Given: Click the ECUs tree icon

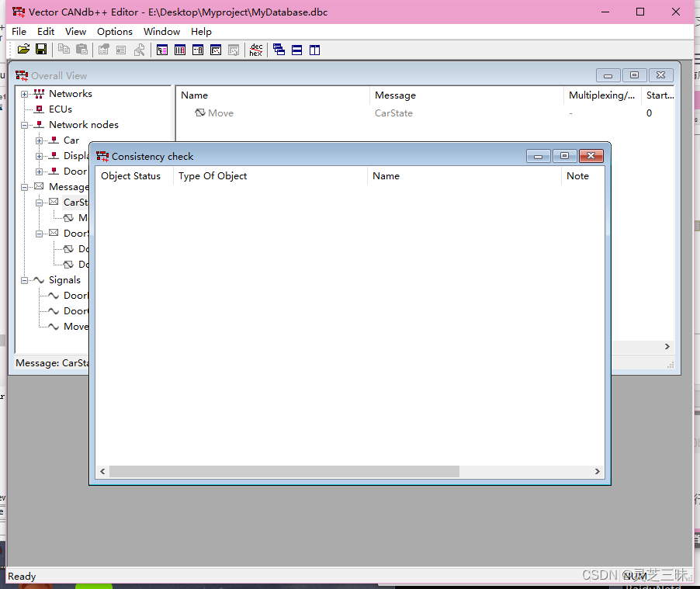Looking at the screenshot, I should tap(40, 109).
